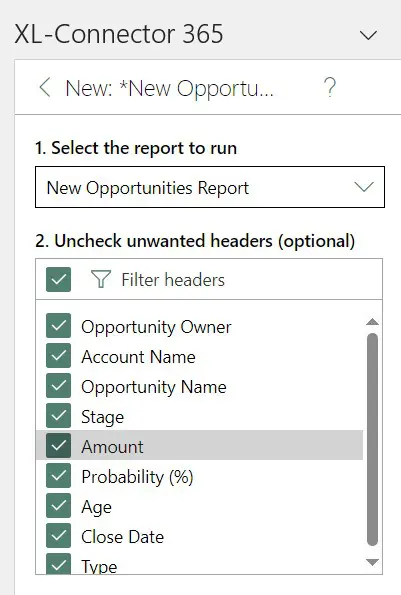Uncheck the Opportunity Name checkbox
The width and height of the screenshot is (401, 595).
coord(58,386)
